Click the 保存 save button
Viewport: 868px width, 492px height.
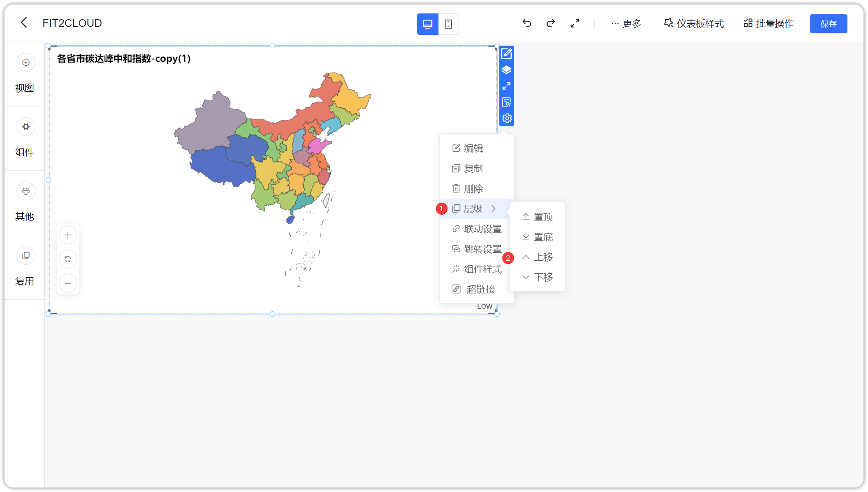coord(828,24)
